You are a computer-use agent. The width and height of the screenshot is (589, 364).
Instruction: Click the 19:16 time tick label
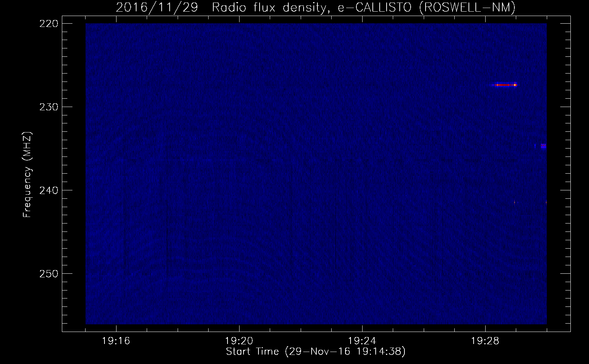(116, 341)
